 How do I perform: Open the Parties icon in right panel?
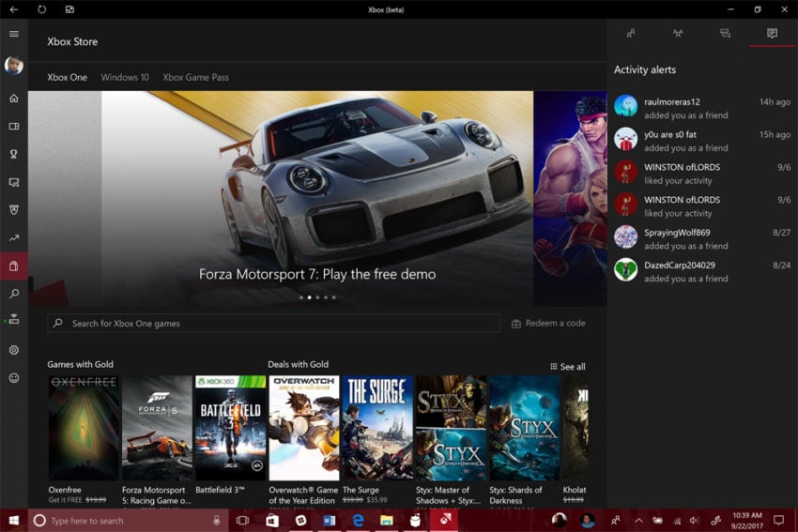click(678, 34)
